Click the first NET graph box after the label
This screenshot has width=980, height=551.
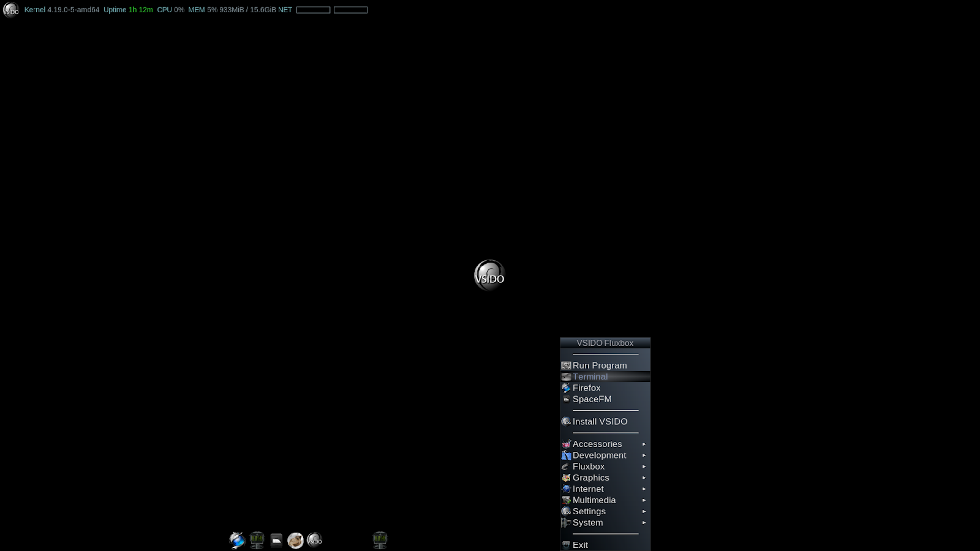point(314,10)
